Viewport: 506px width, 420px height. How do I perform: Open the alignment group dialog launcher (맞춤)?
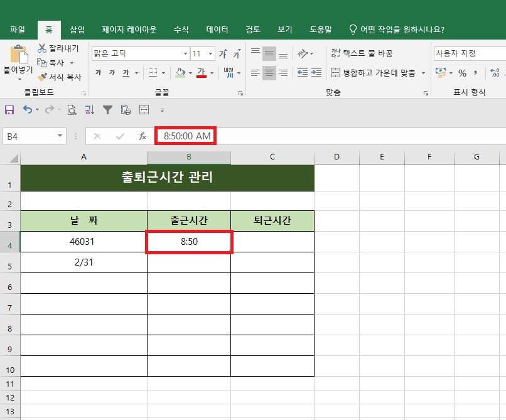(426, 93)
